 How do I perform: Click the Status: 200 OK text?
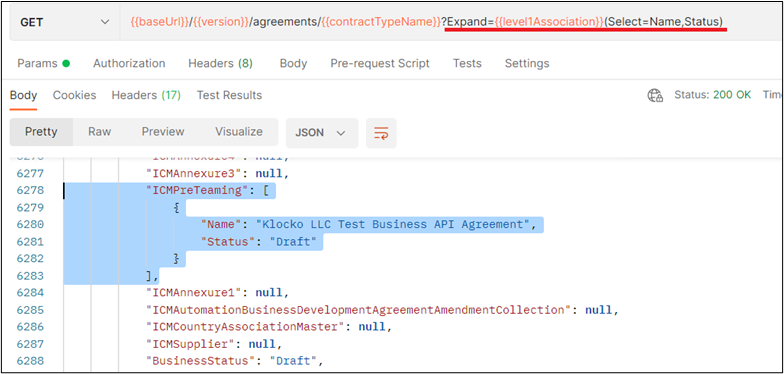click(712, 94)
